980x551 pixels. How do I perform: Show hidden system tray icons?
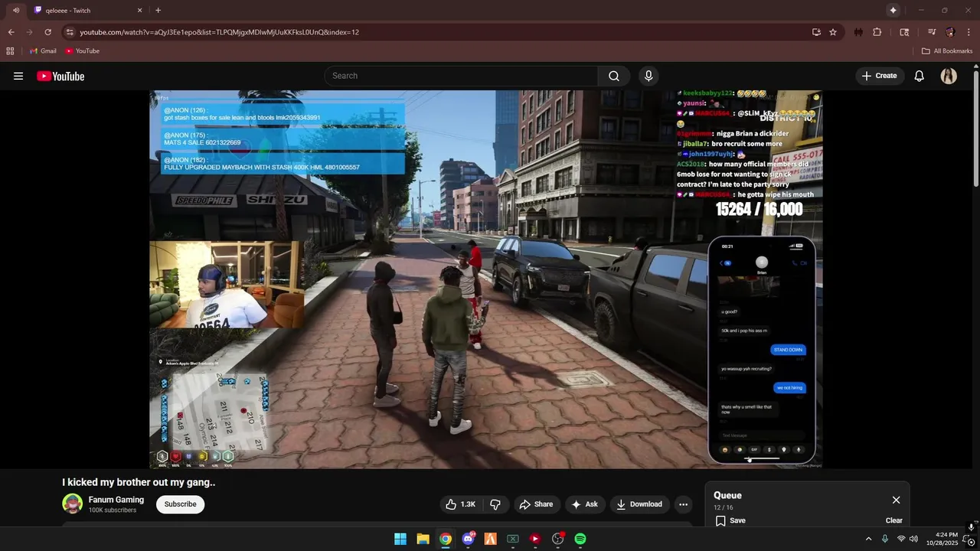(868, 539)
